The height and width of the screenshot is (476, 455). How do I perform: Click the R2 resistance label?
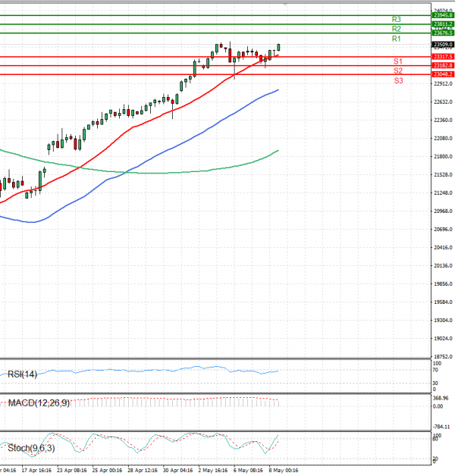pyautogui.click(x=396, y=29)
